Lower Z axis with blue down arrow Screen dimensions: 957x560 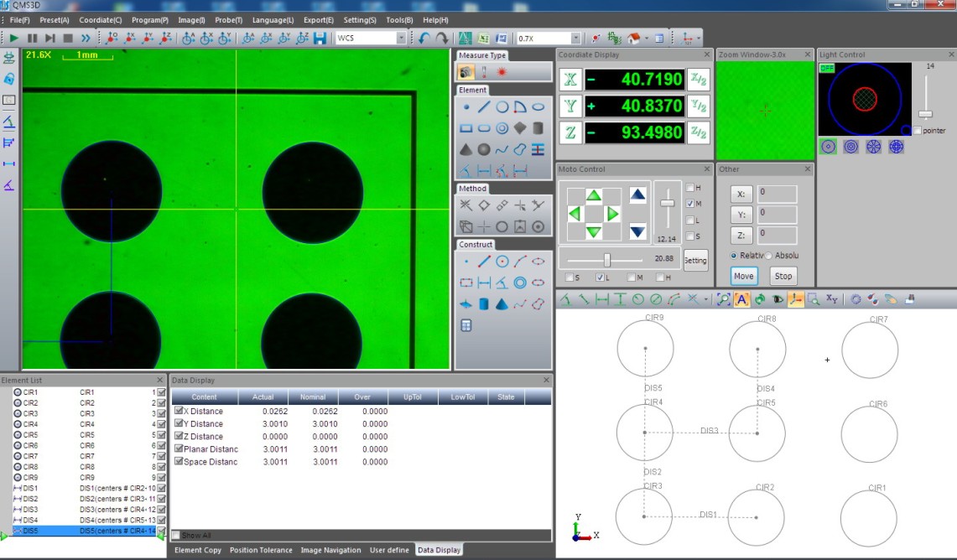[x=637, y=232]
